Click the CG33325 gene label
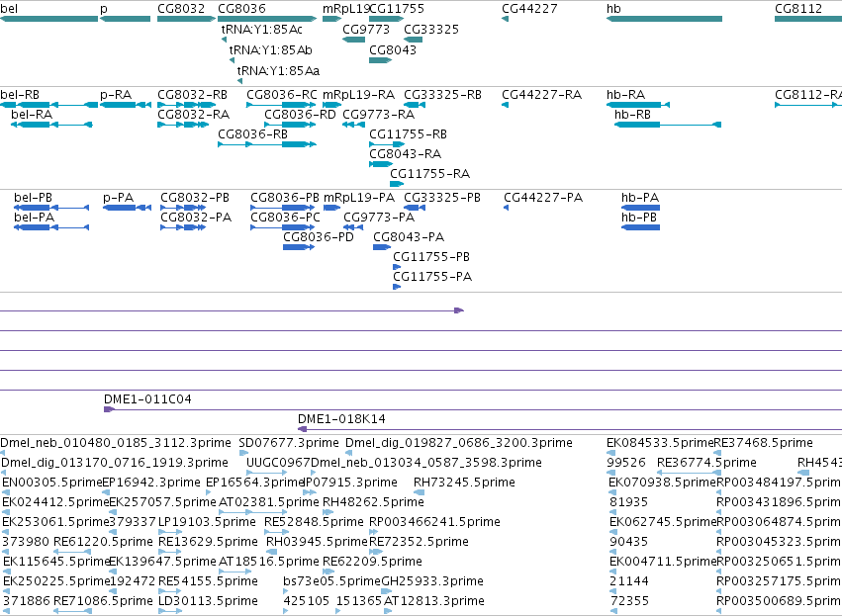842x616 pixels. click(431, 29)
